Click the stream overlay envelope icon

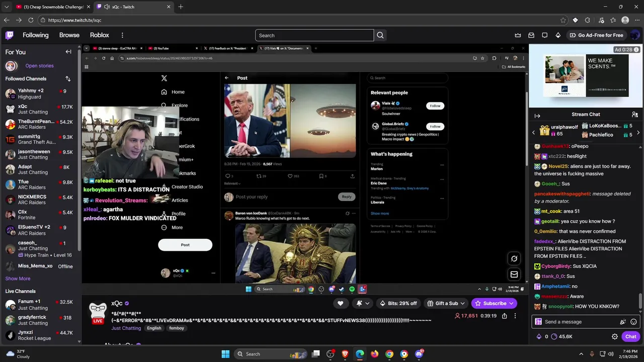514,275
